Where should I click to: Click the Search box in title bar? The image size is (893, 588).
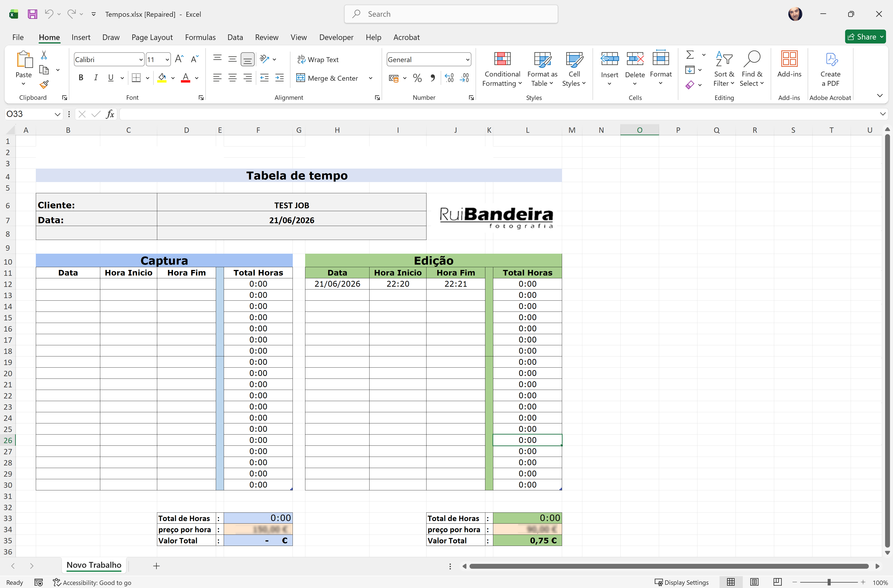coord(451,14)
